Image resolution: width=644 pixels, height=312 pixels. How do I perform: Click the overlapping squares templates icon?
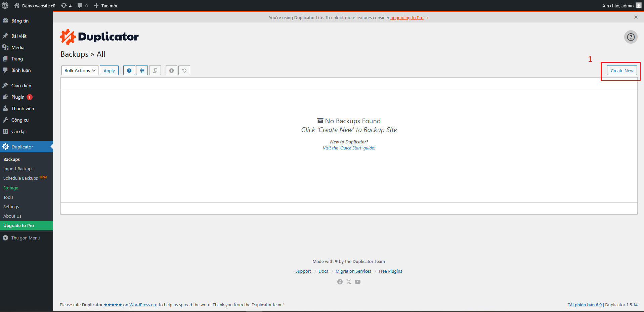tap(155, 71)
